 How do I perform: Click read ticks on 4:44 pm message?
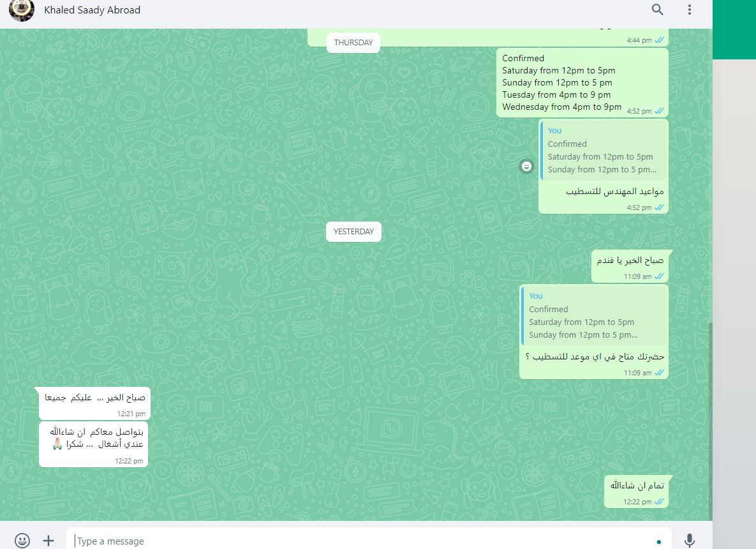click(x=659, y=40)
